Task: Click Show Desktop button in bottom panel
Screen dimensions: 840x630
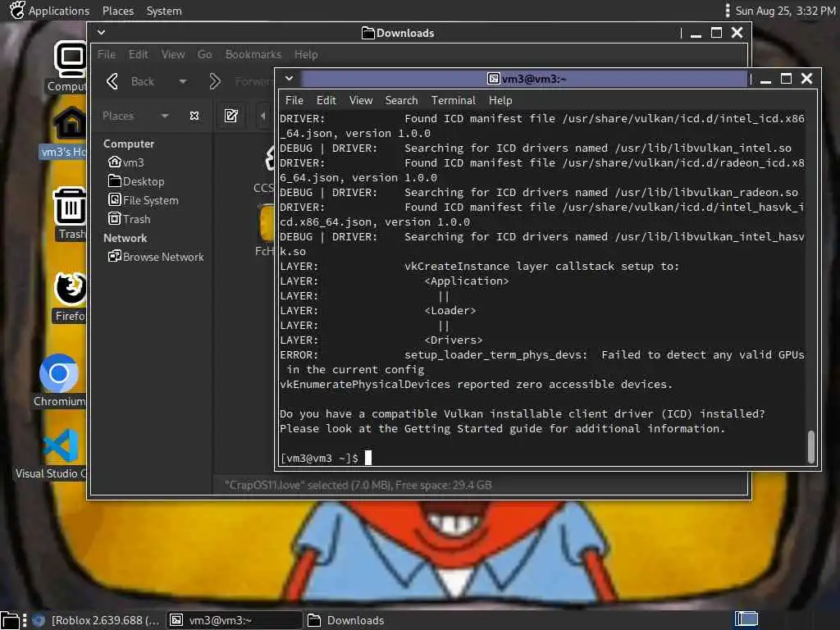Action: pyautogui.click(x=9, y=620)
